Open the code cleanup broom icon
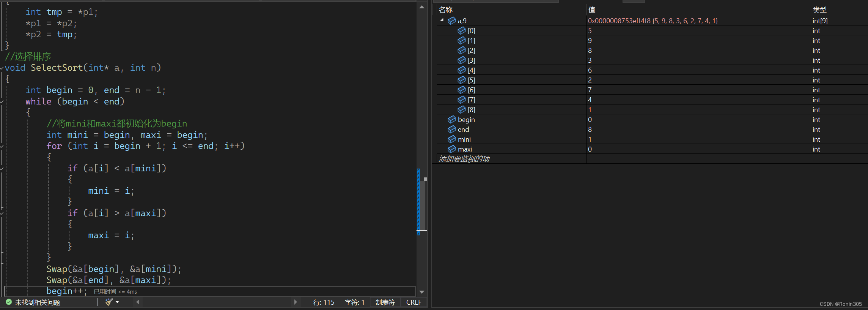 (x=109, y=302)
